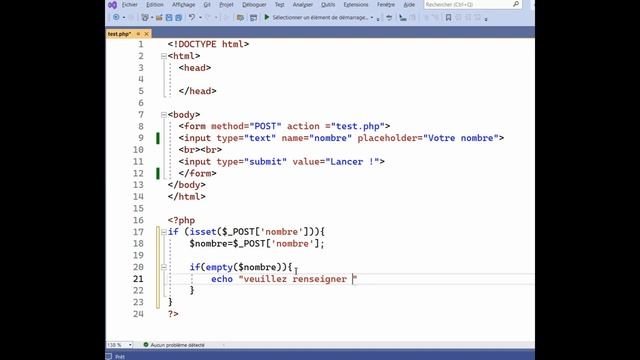Click the Save All double-disk icon
The image size is (640, 360).
coord(178,18)
